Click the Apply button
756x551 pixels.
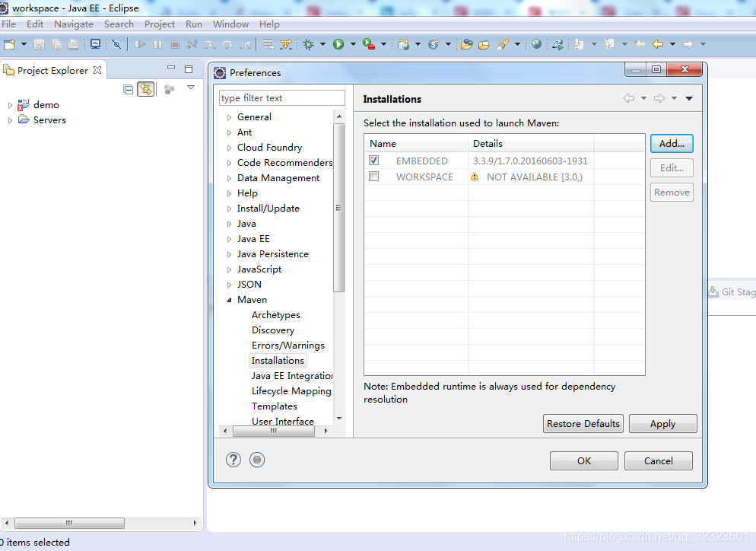(x=662, y=424)
